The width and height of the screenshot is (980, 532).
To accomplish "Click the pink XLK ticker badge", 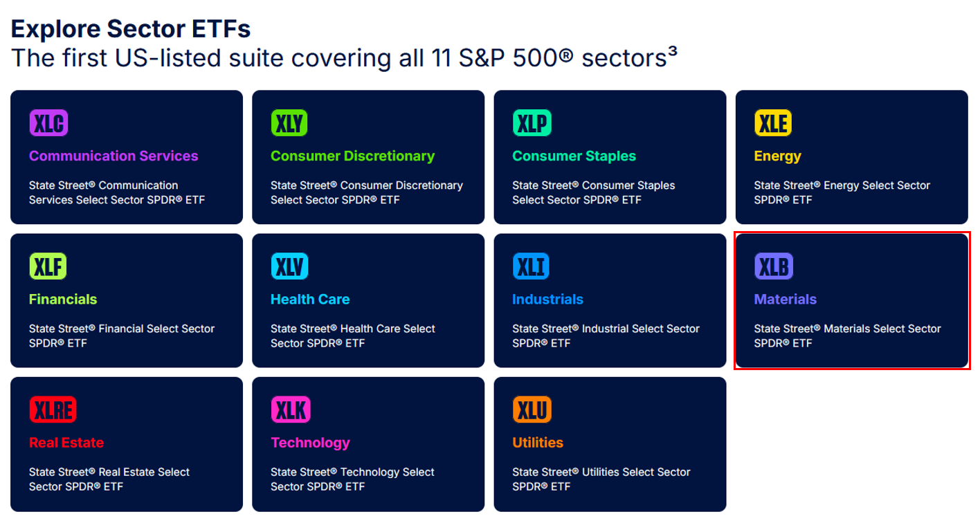I will [291, 410].
